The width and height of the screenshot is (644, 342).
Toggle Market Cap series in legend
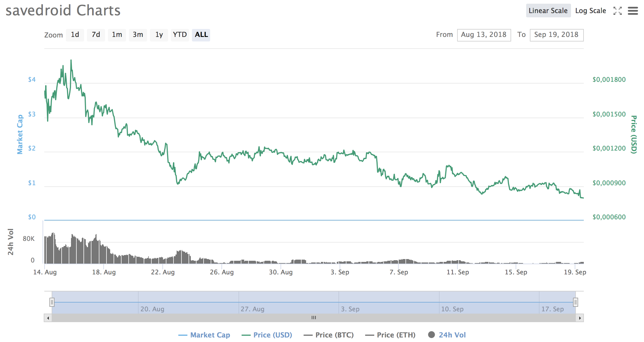tap(204, 335)
